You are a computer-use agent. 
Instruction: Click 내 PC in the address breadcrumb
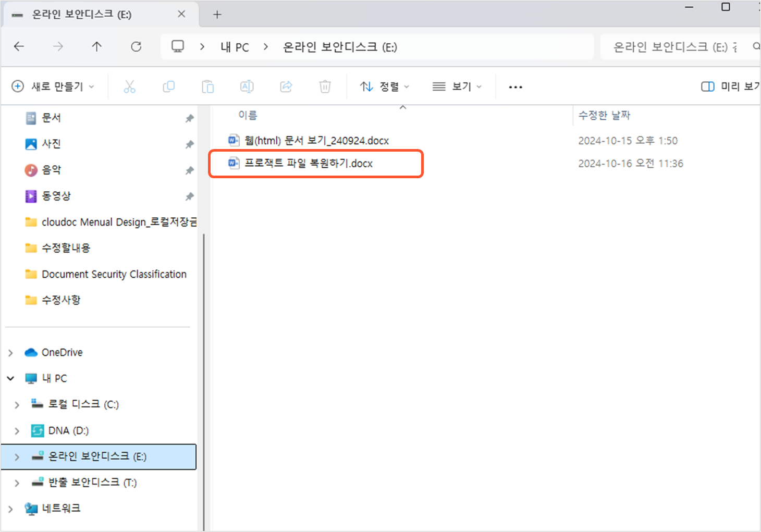tap(235, 47)
